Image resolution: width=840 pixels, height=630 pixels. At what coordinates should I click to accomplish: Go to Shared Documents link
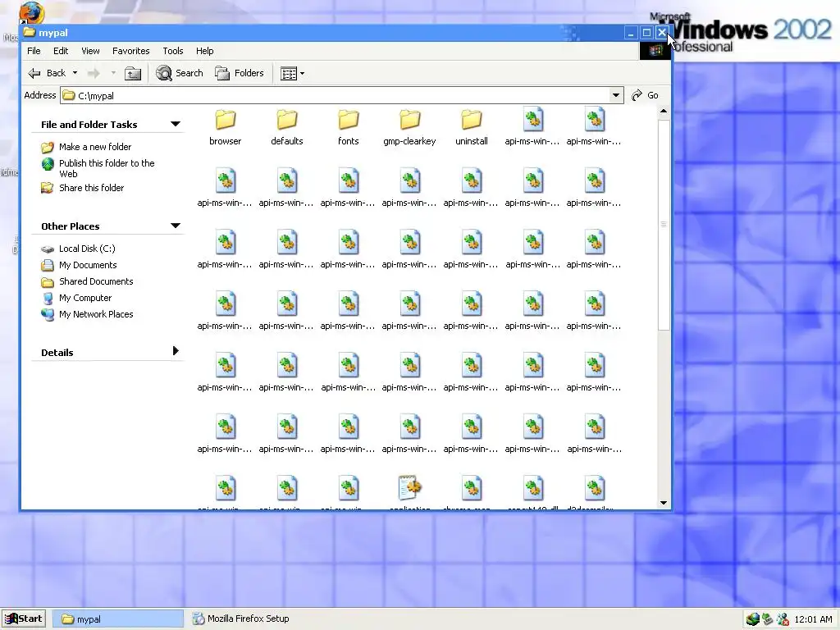(x=96, y=281)
